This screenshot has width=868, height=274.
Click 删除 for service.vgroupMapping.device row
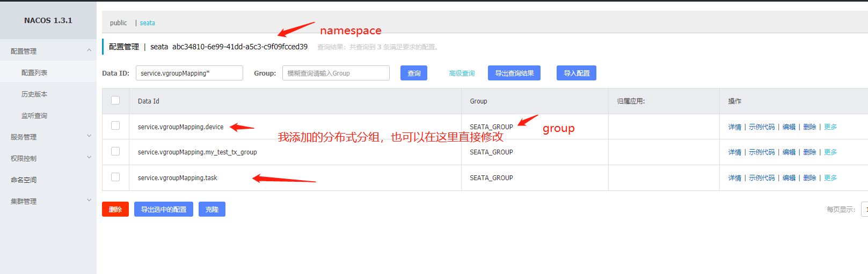(x=809, y=127)
